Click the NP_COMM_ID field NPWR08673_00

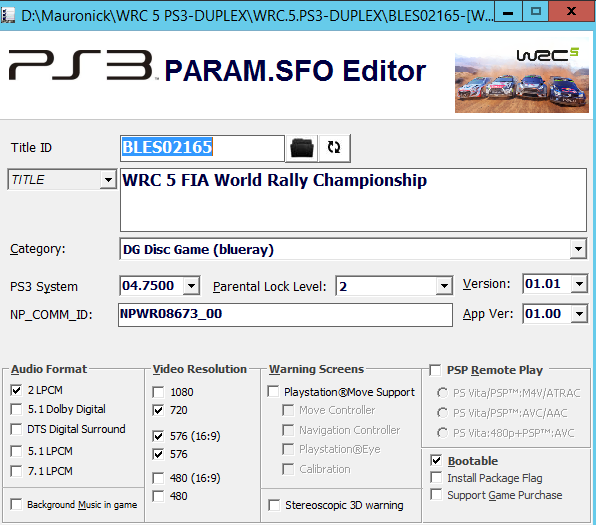click(285, 314)
